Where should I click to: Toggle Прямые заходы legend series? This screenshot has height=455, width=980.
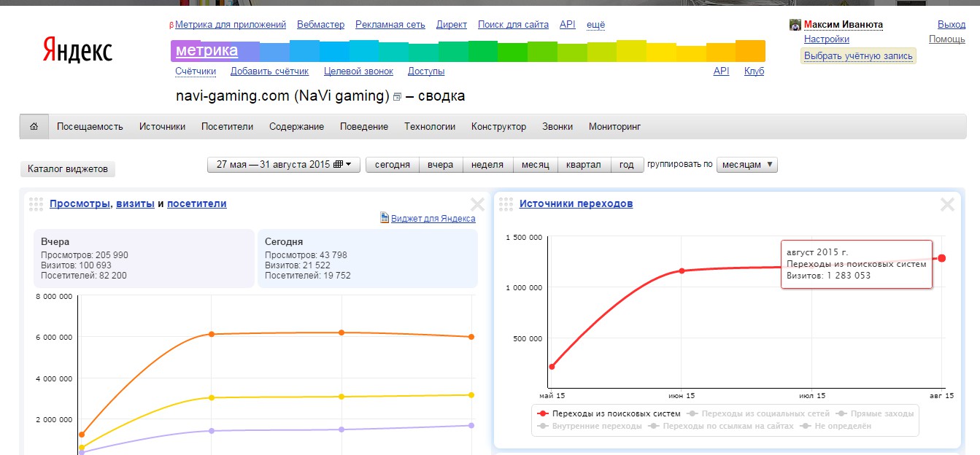tap(875, 413)
